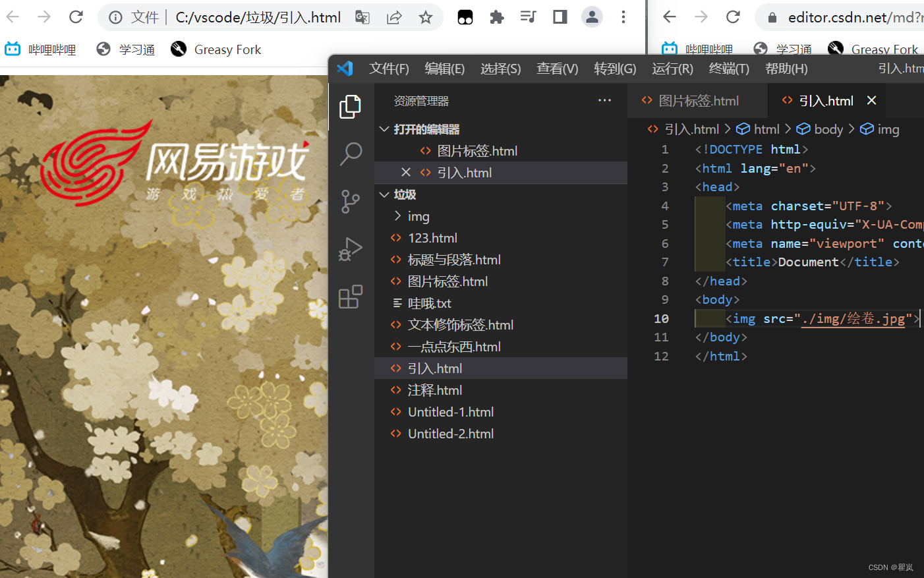924x578 pixels.
Task: Open the 查看(V) menu
Action: click(x=558, y=69)
